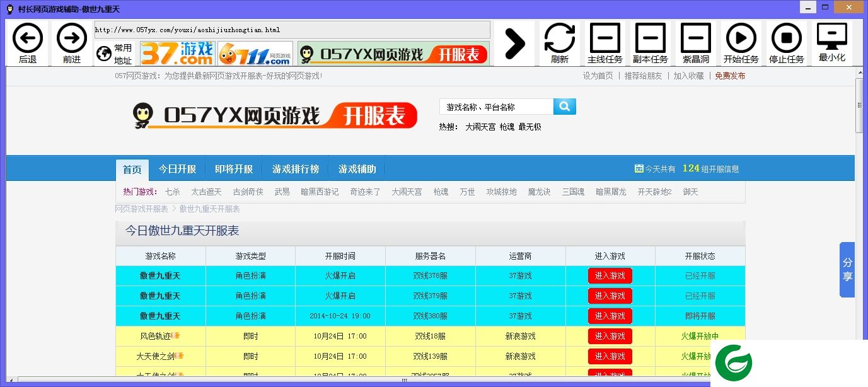The height and width of the screenshot is (387, 868).
Task: Click the URL address field
Action: (292, 30)
